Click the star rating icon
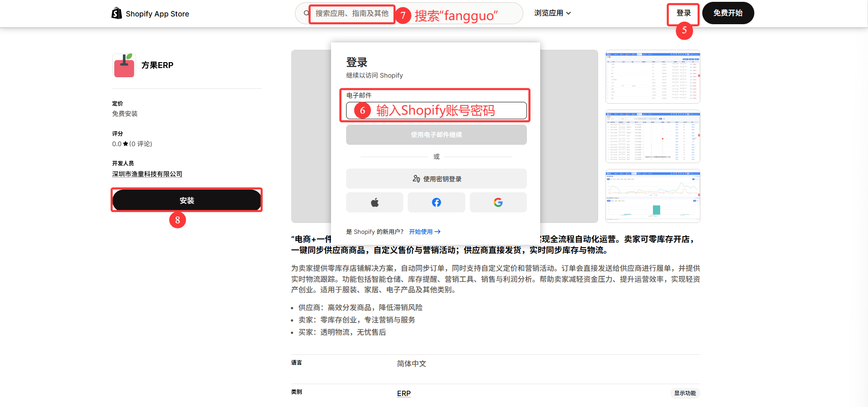 pyautogui.click(x=126, y=144)
